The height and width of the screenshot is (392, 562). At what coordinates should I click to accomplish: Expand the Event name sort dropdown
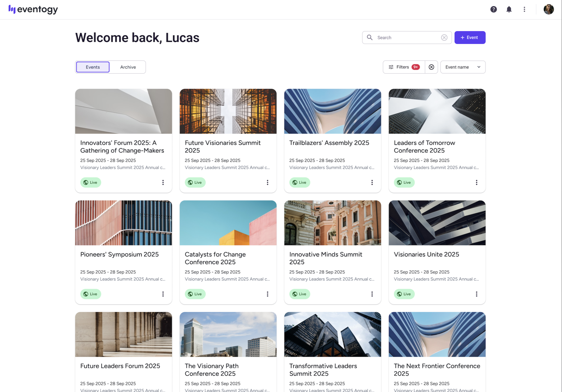pos(463,67)
